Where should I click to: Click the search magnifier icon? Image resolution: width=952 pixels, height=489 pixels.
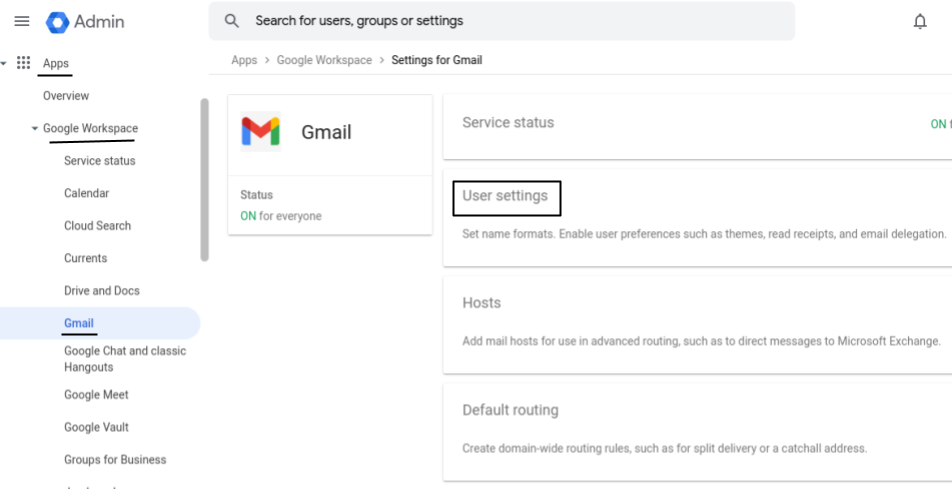point(231,21)
